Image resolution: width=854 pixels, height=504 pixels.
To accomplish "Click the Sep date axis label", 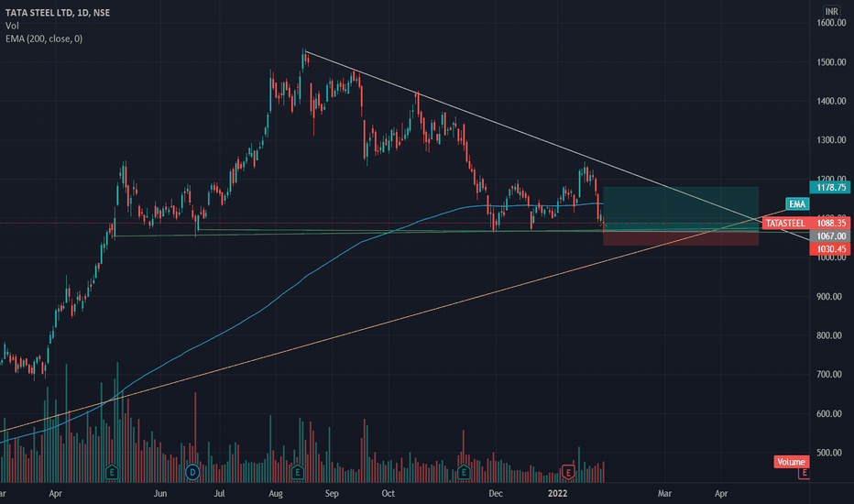I will tap(332, 494).
